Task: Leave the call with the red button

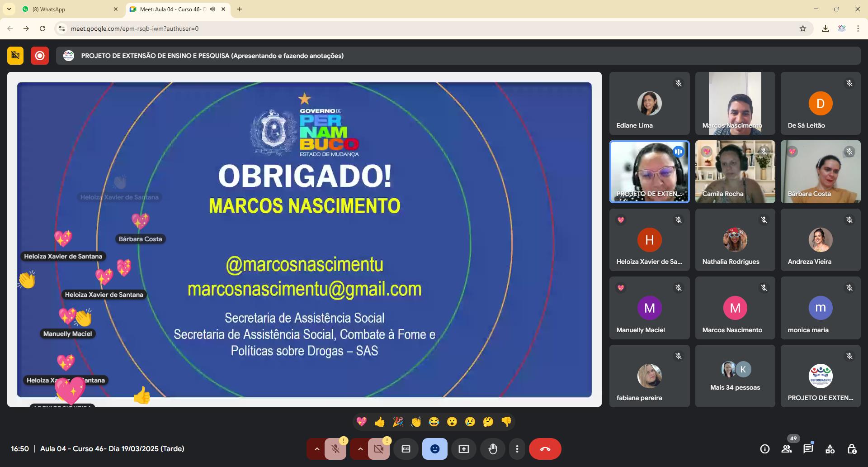Action: [x=545, y=449]
